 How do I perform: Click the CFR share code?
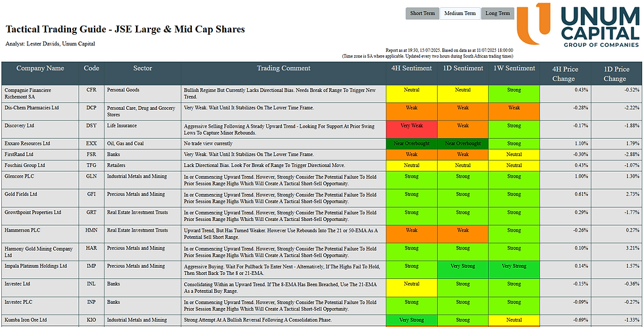tap(91, 89)
